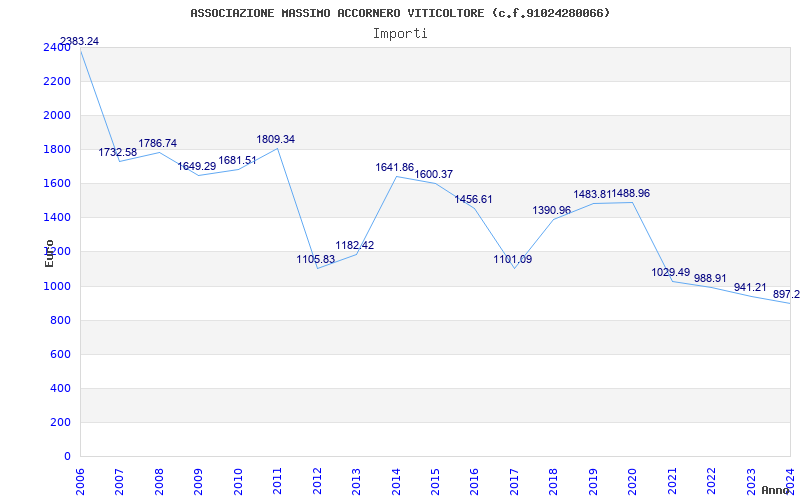Click the 2020 x-axis year label

633,481
